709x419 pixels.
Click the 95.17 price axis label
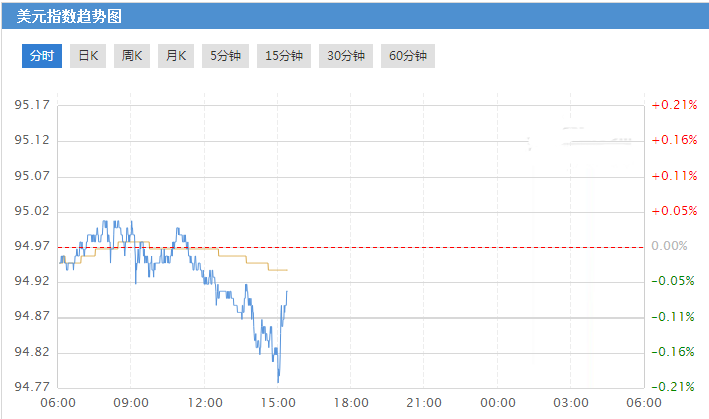32,105
